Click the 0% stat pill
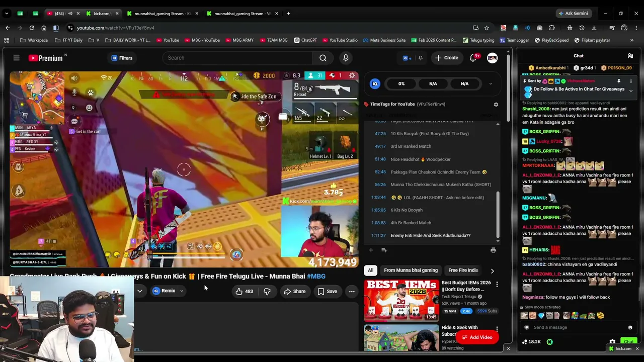 (401, 84)
